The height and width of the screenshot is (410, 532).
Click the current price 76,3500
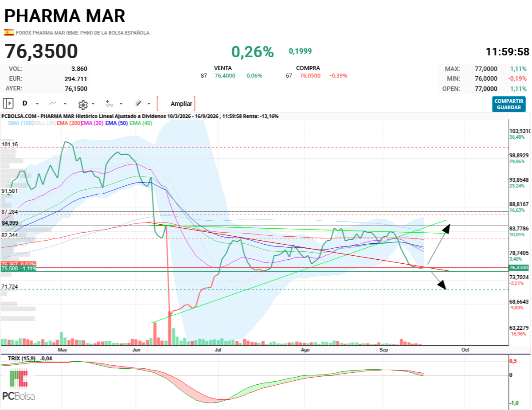pos(41,51)
